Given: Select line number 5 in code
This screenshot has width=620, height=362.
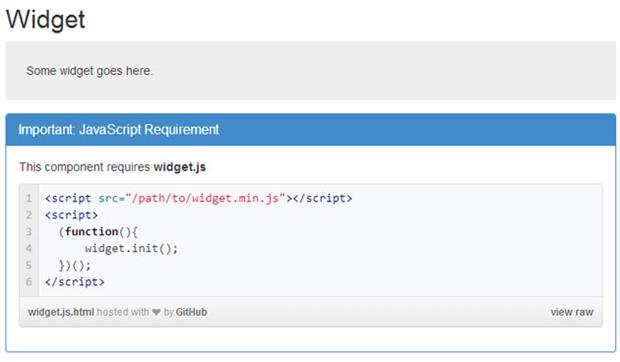Looking at the screenshot, I should (28, 265).
